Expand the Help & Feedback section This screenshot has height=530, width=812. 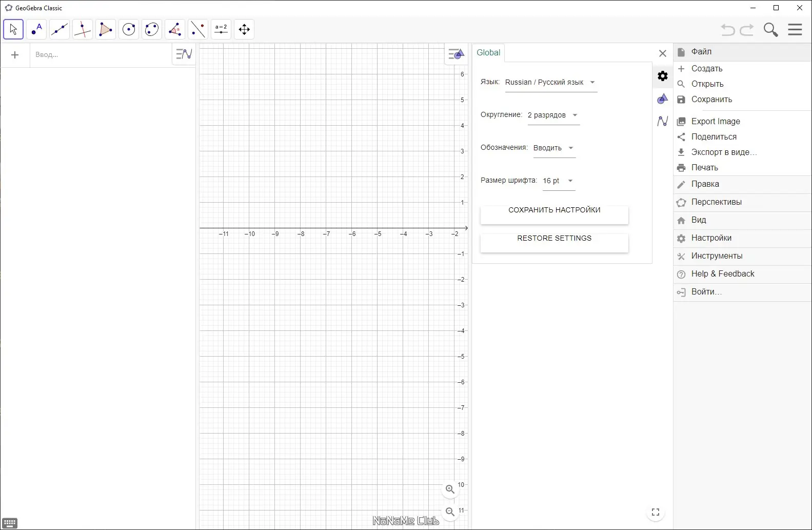coord(742,274)
